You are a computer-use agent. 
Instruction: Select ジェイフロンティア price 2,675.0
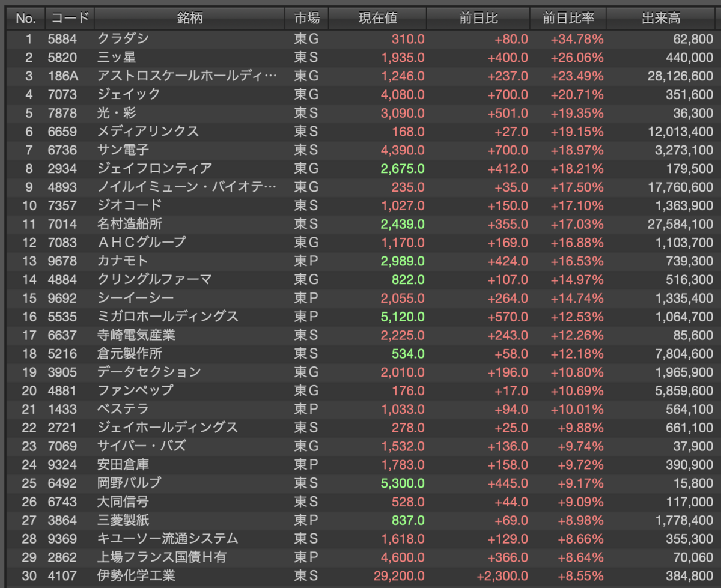pos(403,169)
